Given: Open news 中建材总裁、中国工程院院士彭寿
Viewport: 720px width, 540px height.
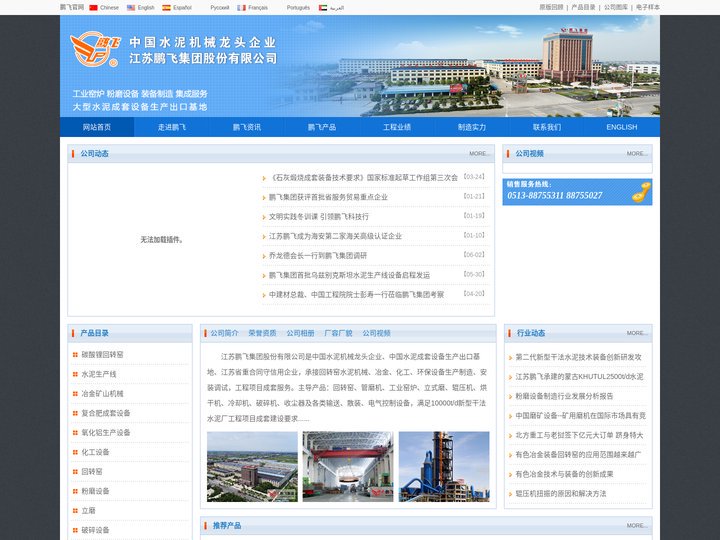Looking at the screenshot, I should coord(356,295).
